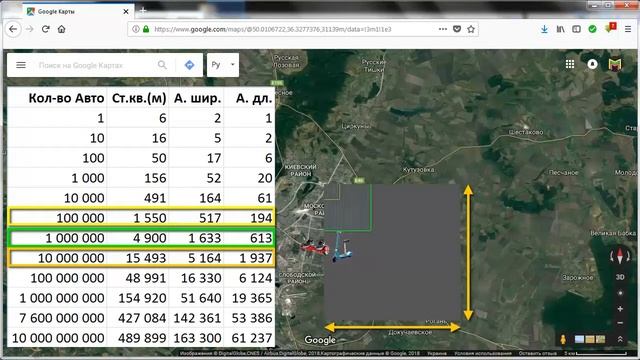Click the Русская Лозовая place label

point(287,61)
